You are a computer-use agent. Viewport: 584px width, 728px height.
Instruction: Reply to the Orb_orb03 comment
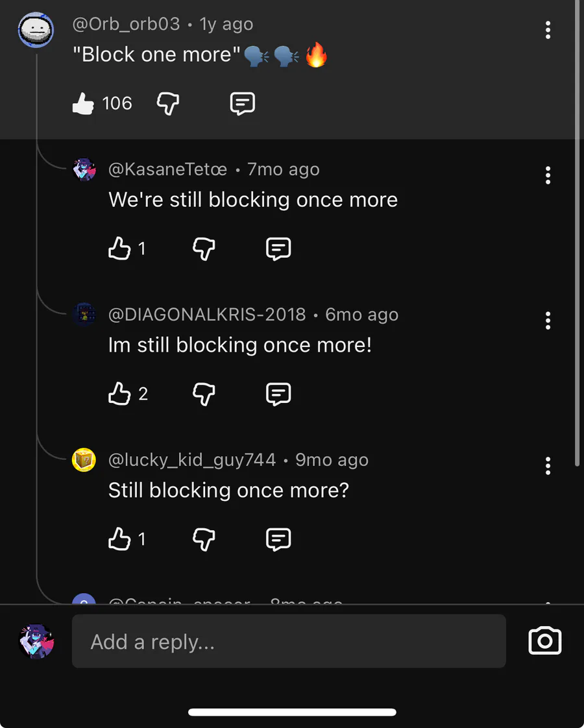(243, 104)
